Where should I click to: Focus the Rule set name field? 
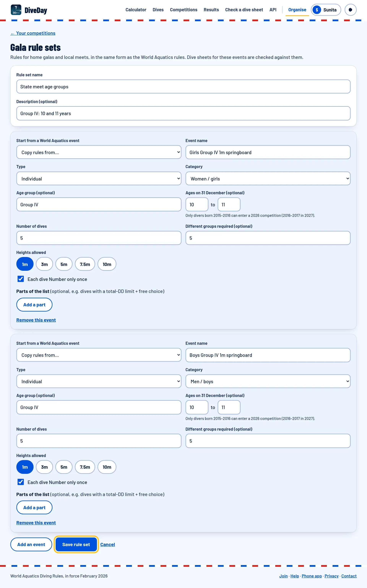tap(183, 86)
